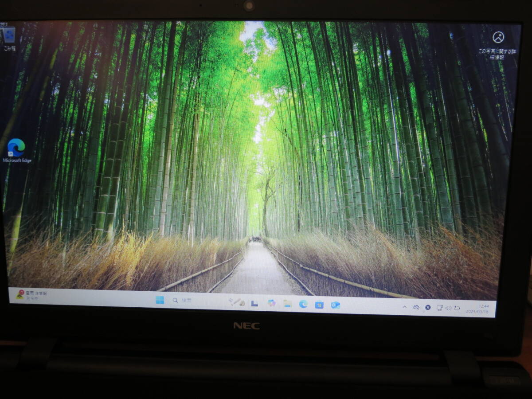Click the date 2025/03/18
This screenshot has width=532, height=399.
pos(477,312)
